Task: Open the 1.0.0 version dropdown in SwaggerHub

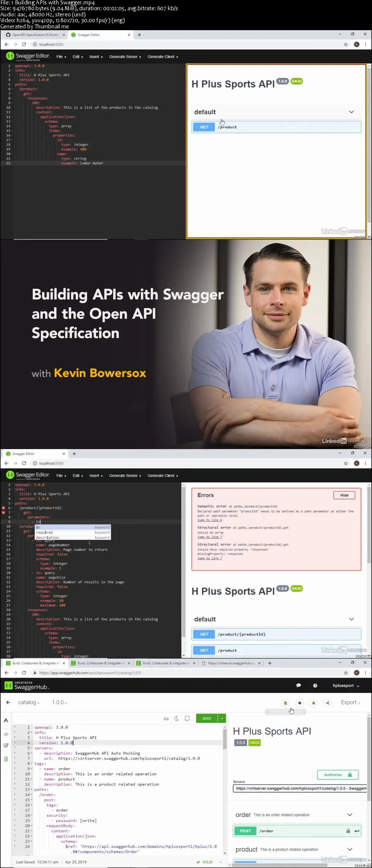Action: click(60, 702)
